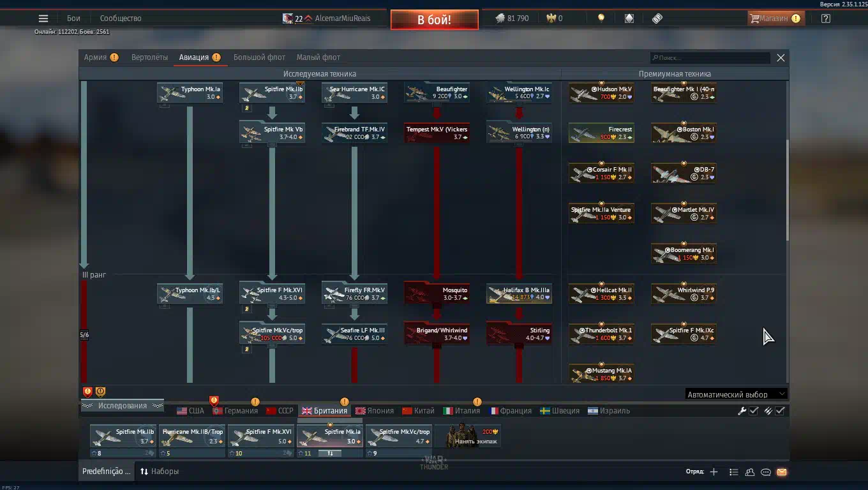The width and height of the screenshot is (868, 490).
Task: Open the chat bubble icon
Action: [766, 472]
